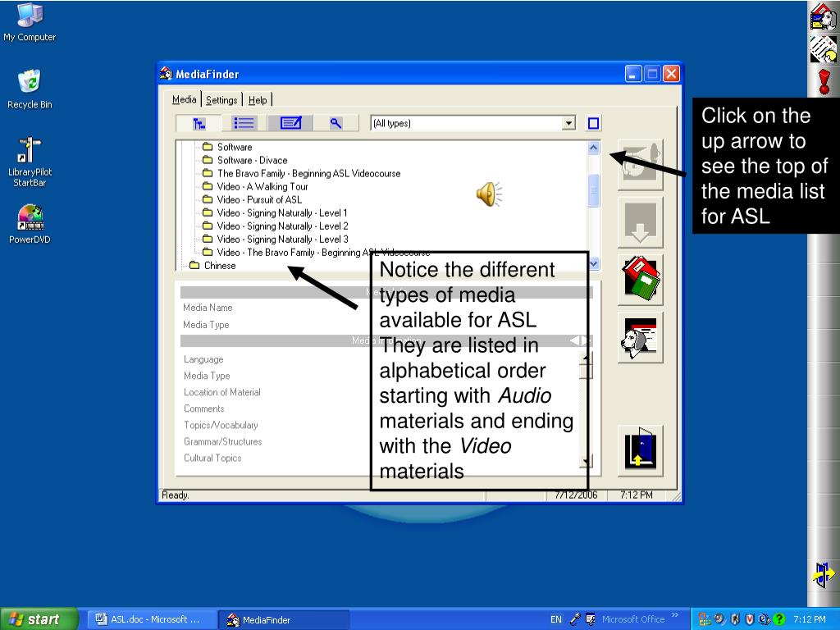Select the Software folder

coord(227,147)
